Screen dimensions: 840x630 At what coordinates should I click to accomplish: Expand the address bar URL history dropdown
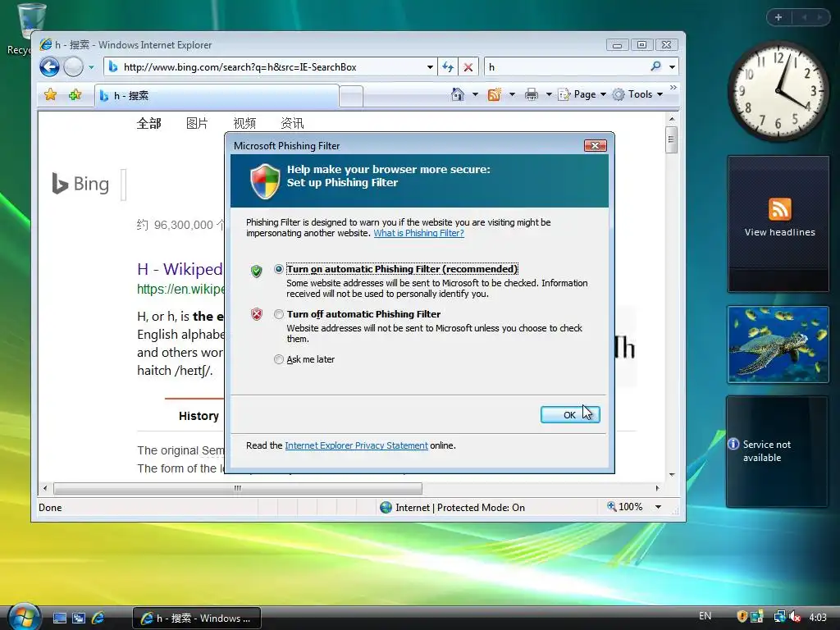coord(430,67)
